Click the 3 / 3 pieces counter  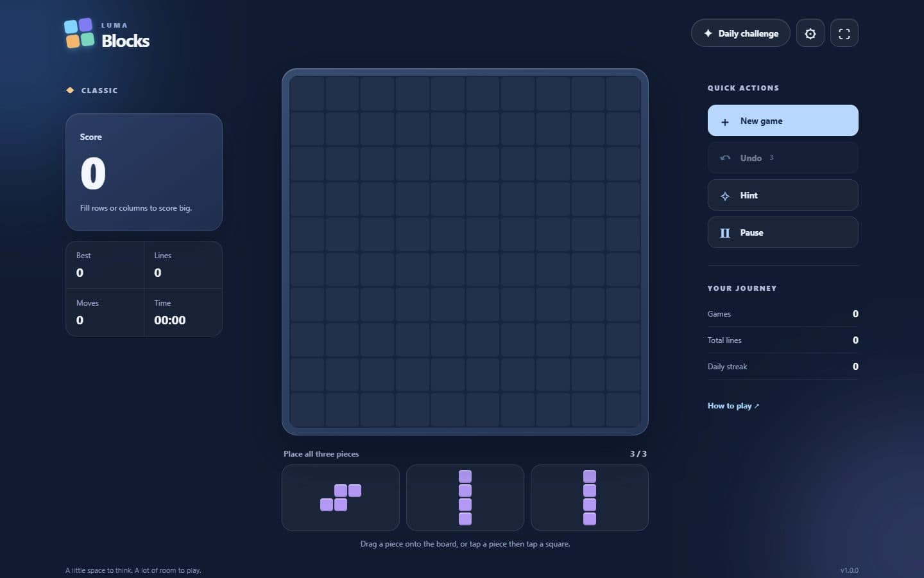pos(638,454)
